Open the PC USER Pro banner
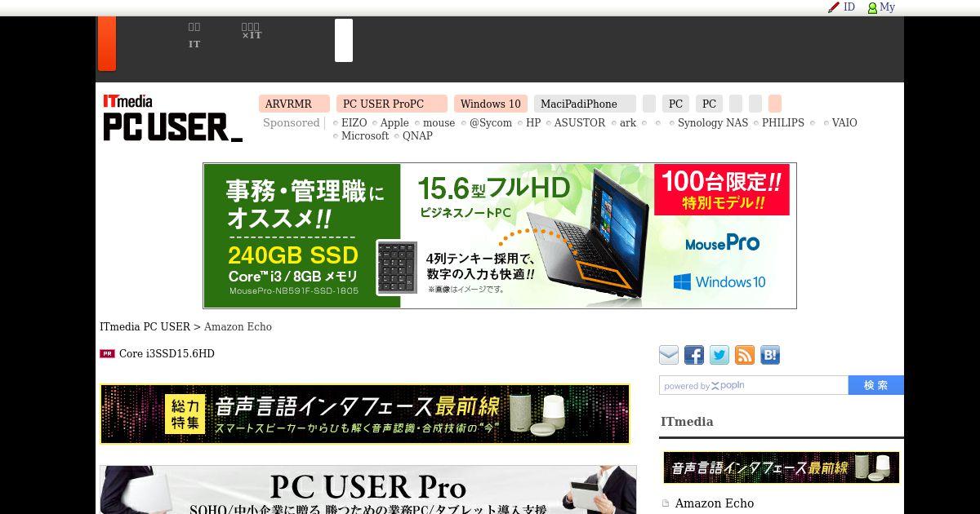 (x=368, y=490)
